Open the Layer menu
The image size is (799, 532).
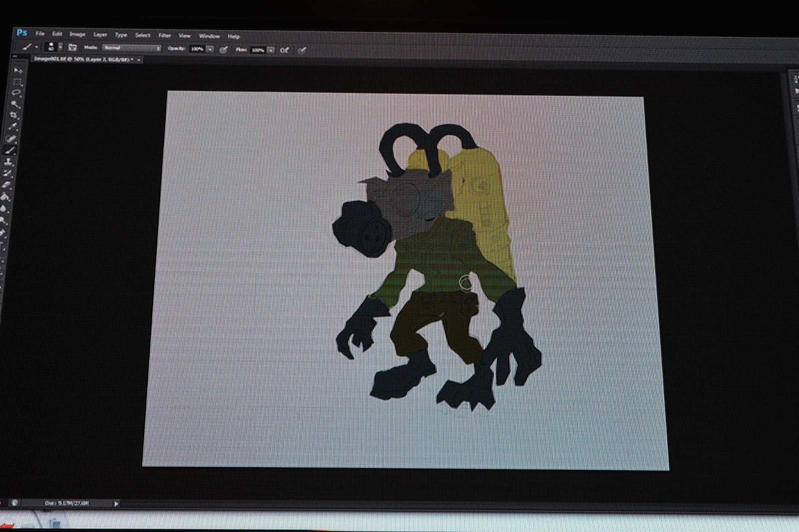tap(100, 34)
